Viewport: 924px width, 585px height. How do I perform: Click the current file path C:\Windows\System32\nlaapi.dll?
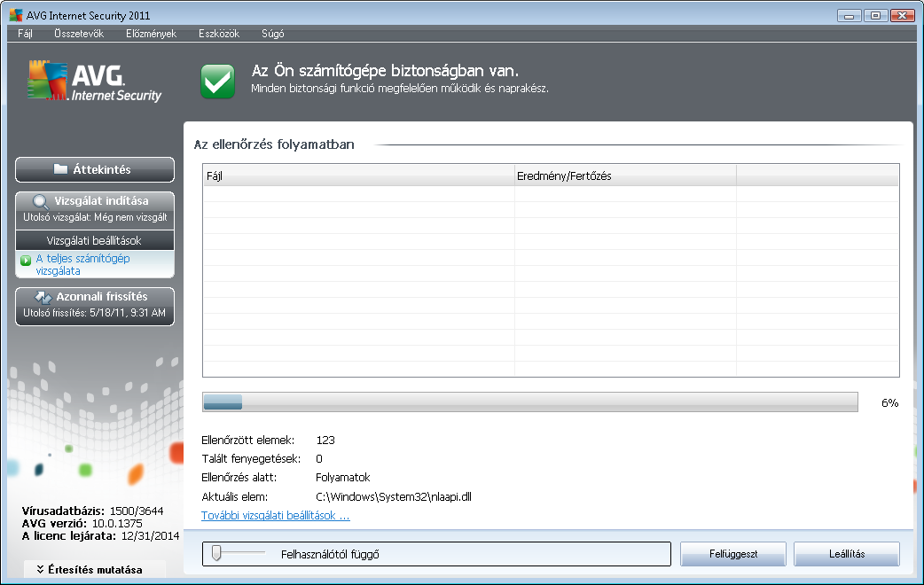point(394,496)
